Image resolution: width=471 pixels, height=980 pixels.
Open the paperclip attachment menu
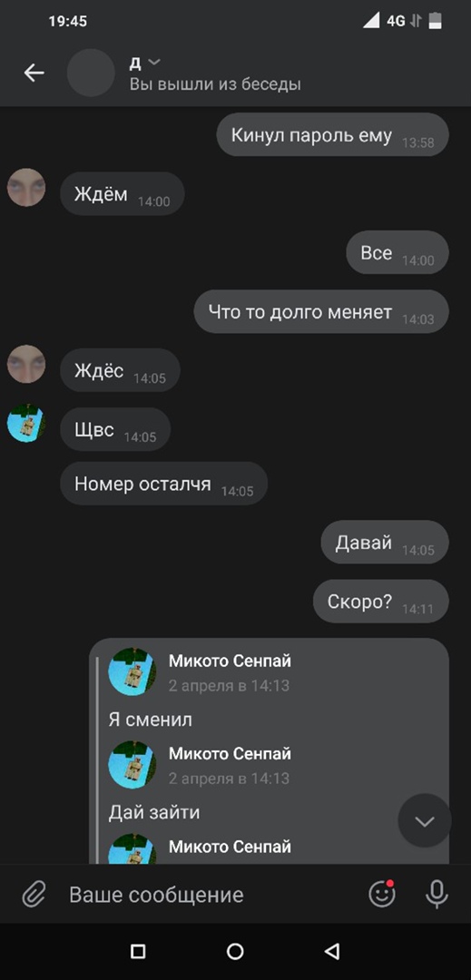coord(33,895)
